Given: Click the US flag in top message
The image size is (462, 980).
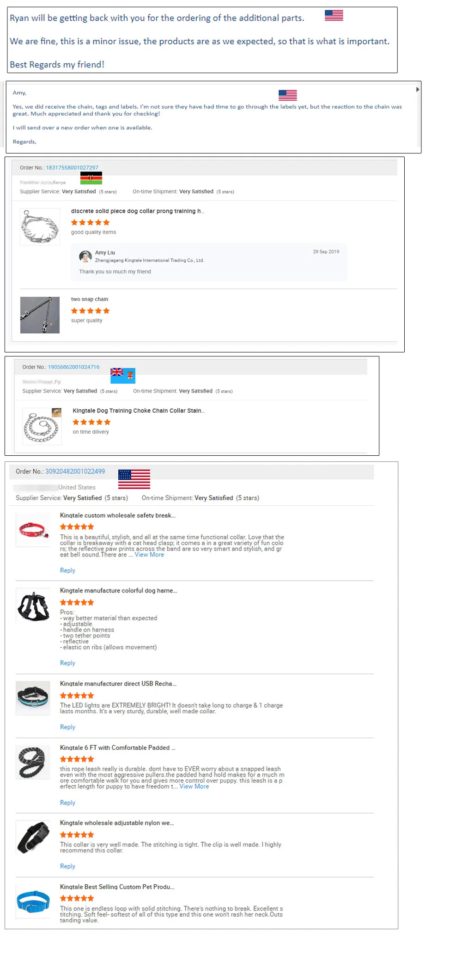Looking at the screenshot, I should 334,15.
